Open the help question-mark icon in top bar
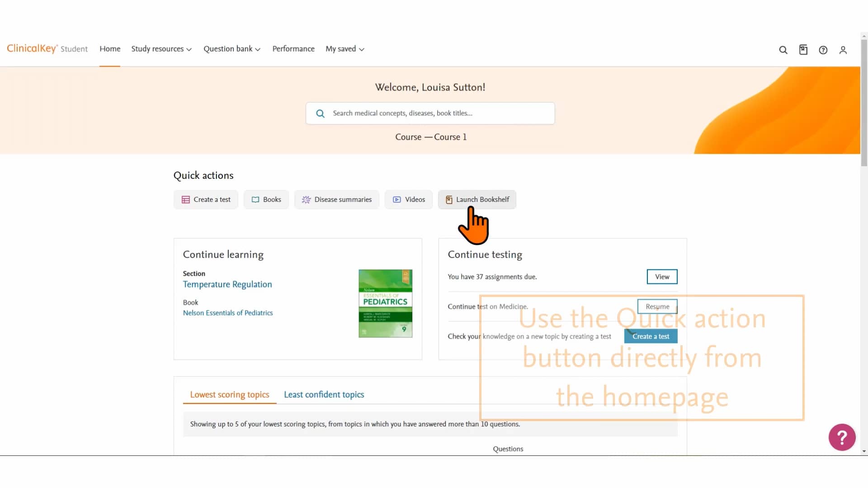Screen dimensions: 868x488 coord(823,50)
